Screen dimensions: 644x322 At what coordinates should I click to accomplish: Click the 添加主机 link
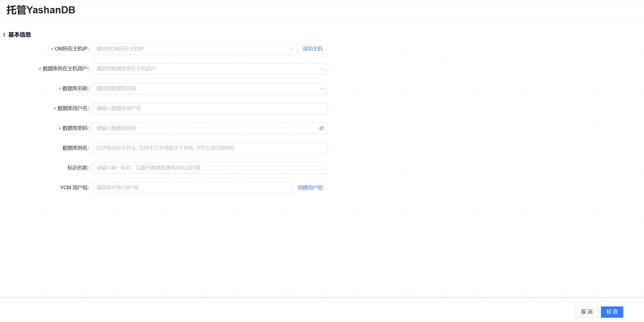313,49
